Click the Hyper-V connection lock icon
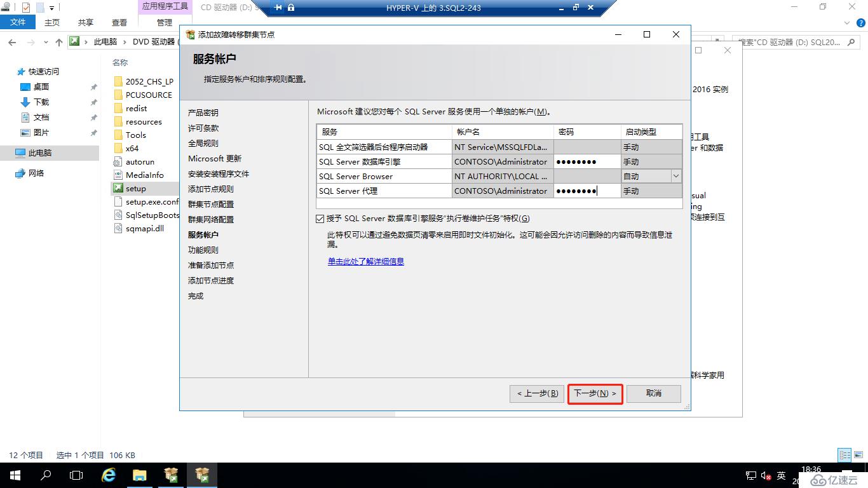This screenshot has width=868, height=488. (291, 8)
